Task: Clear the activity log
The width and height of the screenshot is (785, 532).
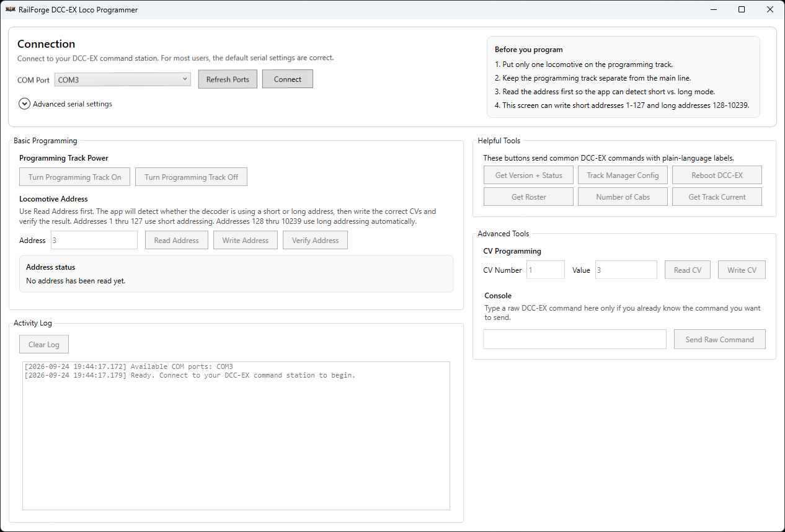Action: (45, 344)
